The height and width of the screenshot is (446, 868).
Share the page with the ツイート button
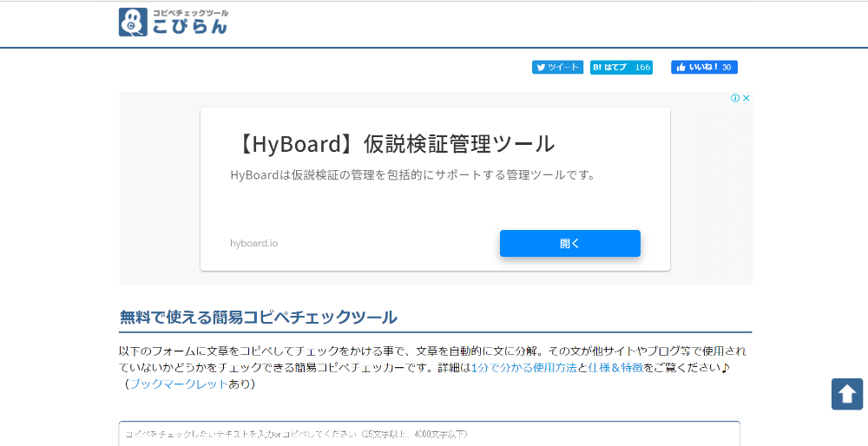[x=557, y=68]
